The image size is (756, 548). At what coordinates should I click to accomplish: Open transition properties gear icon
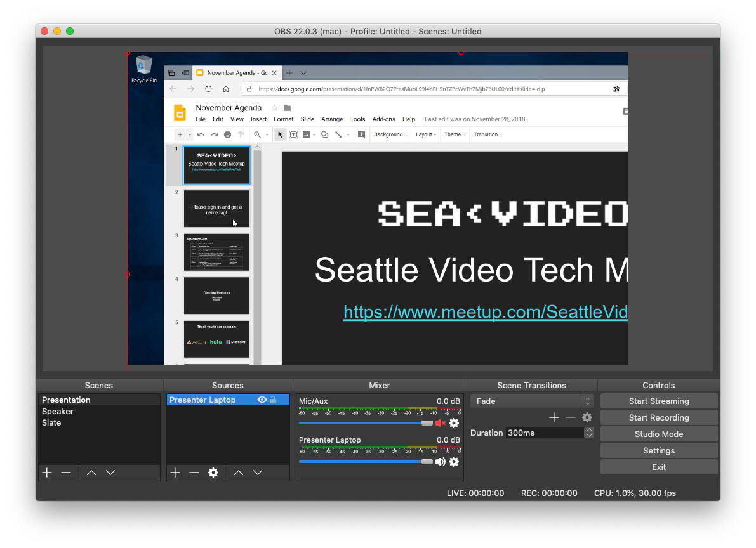pyautogui.click(x=587, y=417)
